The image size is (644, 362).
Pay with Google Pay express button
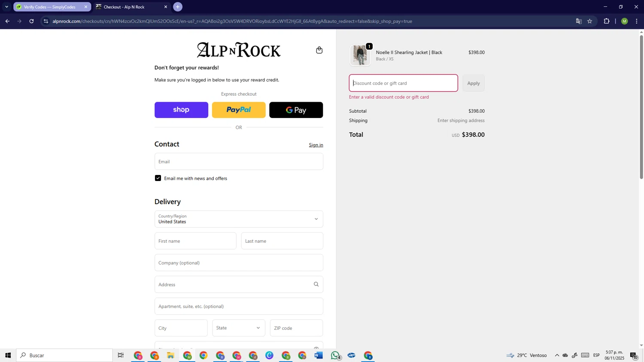click(296, 110)
